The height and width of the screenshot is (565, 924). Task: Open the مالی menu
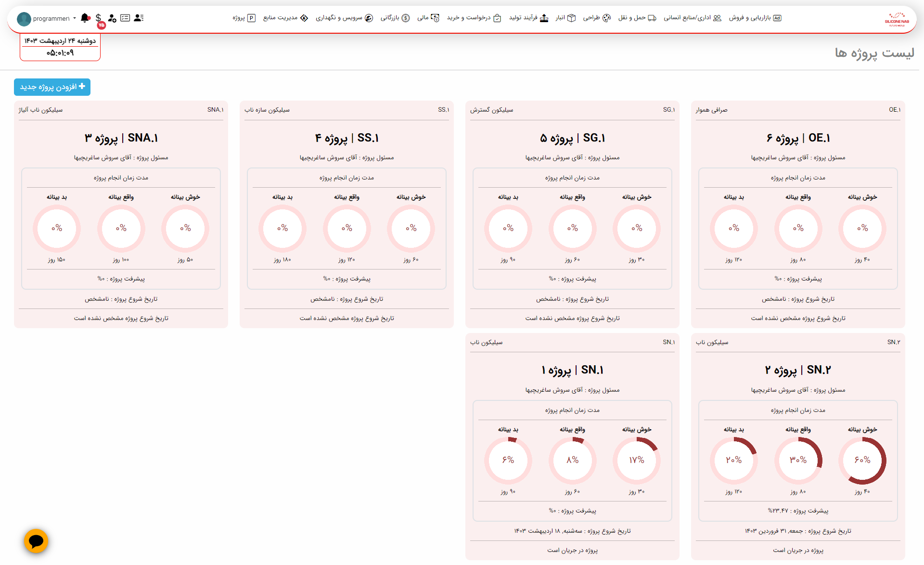click(428, 18)
